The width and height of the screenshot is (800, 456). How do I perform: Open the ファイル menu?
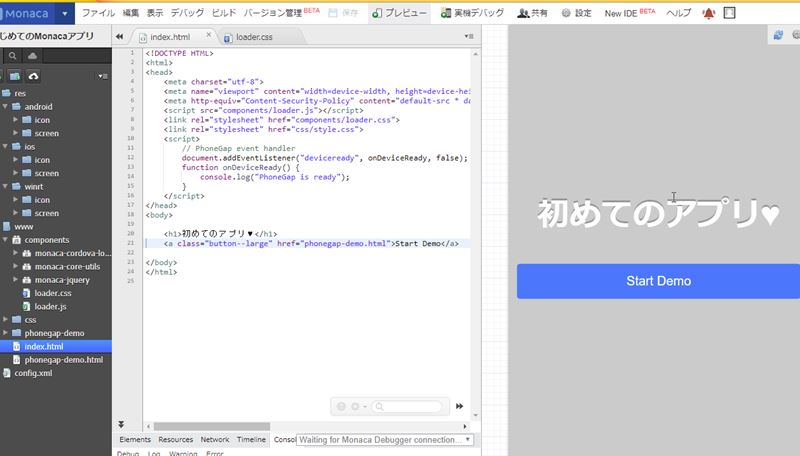point(98,13)
